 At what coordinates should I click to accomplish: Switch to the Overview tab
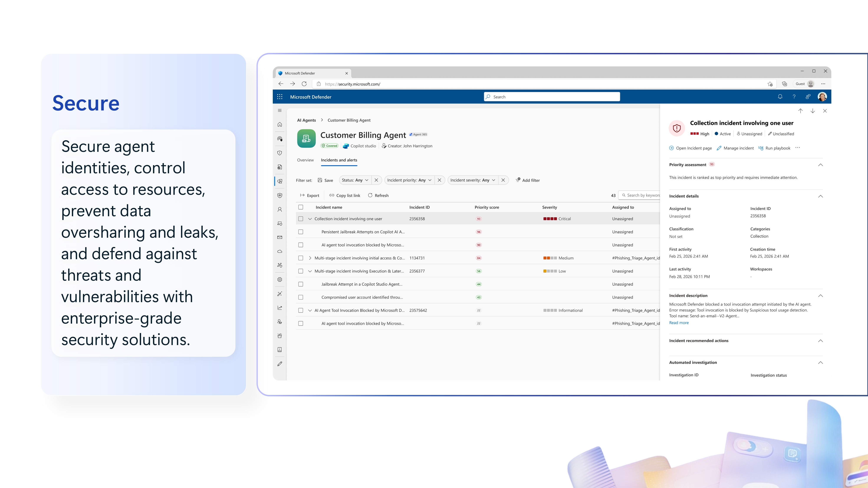(x=305, y=160)
